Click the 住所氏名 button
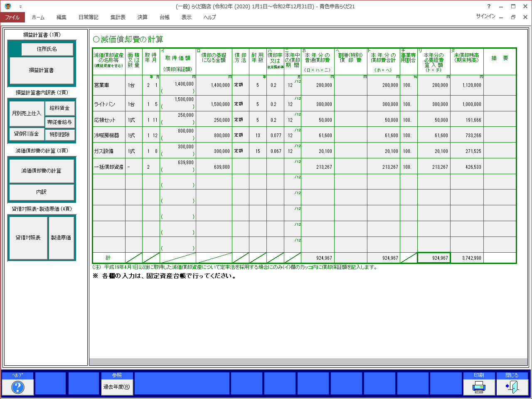This screenshot has width=532, height=399. pos(47,49)
